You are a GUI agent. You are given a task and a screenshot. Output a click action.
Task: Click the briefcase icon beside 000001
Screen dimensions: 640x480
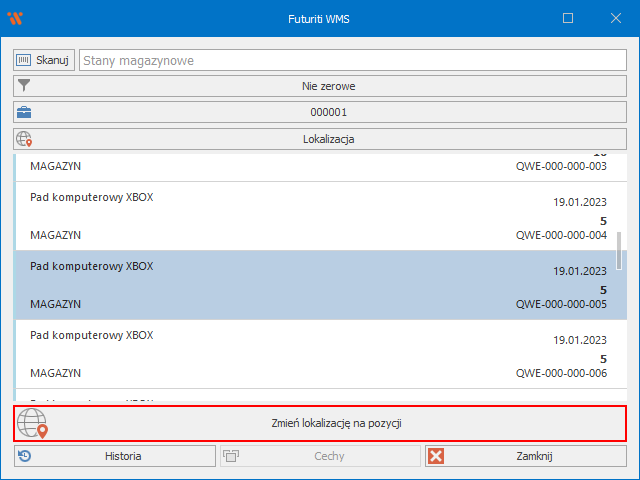click(25, 112)
